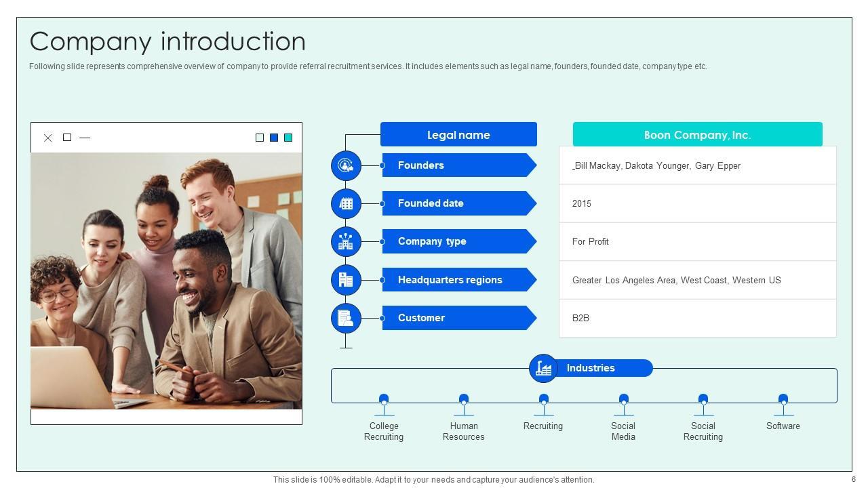Select the College Recruiting industry marker
The width and height of the screenshot is (868, 488).
point(384,400)
